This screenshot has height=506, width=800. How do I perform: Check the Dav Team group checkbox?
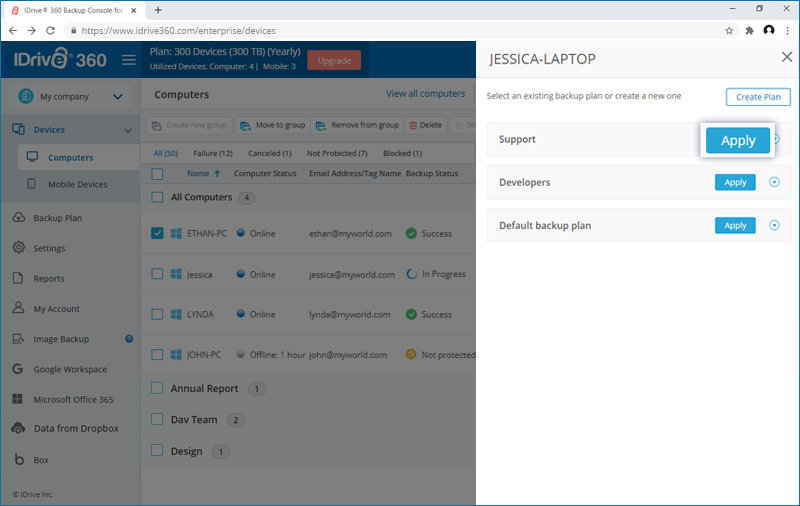(x=157, y=419)
